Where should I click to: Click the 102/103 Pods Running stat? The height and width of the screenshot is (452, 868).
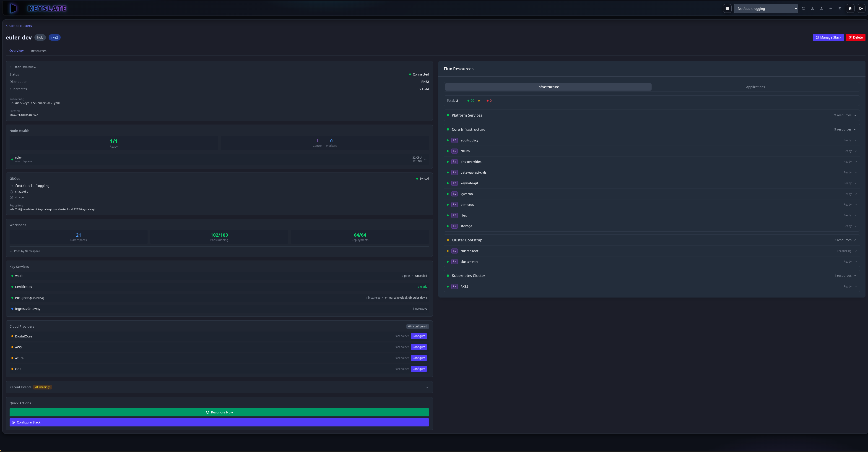click(x=219, y=237)
